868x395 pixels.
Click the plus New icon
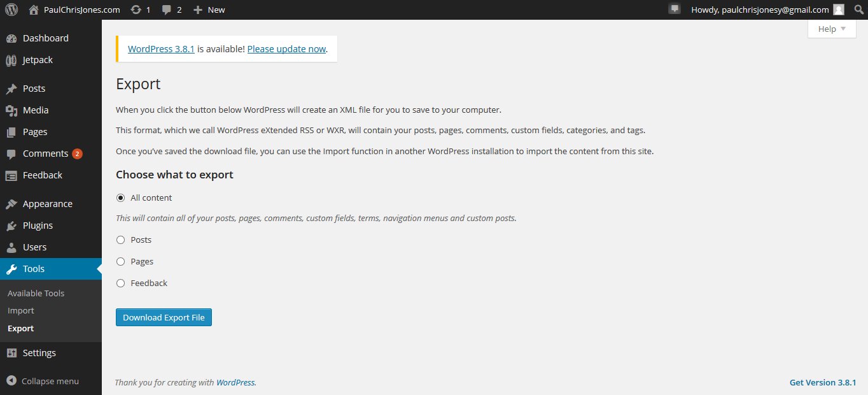(198, 10)
